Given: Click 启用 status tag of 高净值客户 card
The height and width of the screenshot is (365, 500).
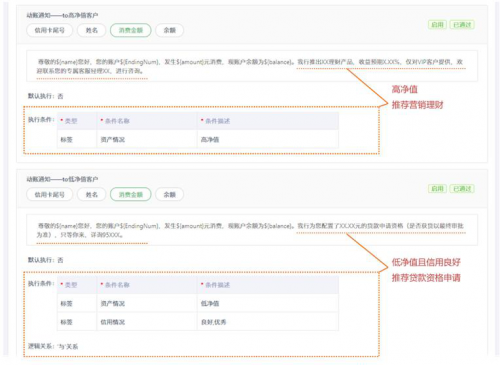Looking at the screenshot, I should point(437,25).
